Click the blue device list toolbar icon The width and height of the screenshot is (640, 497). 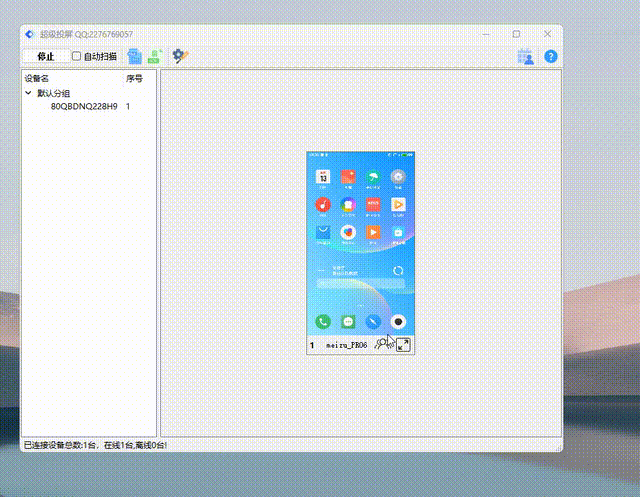click(134, 56)
